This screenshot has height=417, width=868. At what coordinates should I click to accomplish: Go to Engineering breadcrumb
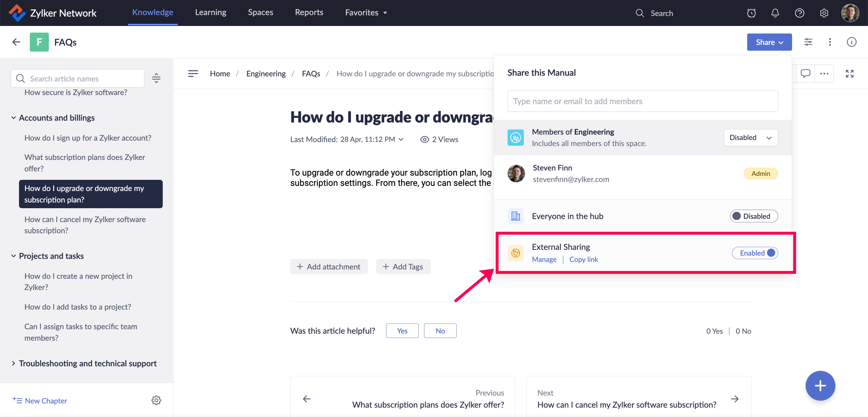pos(266,74)
